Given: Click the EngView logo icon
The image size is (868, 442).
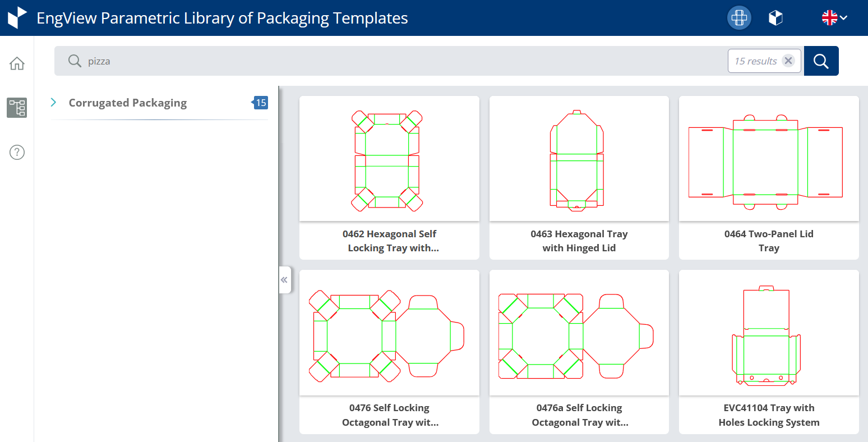Looking at the screenshot, I should click(17, 18).
